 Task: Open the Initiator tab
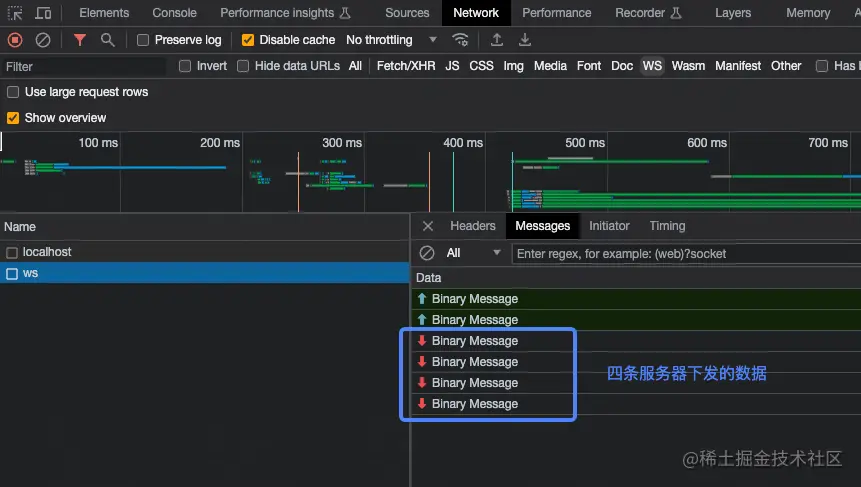coord(609,226)
